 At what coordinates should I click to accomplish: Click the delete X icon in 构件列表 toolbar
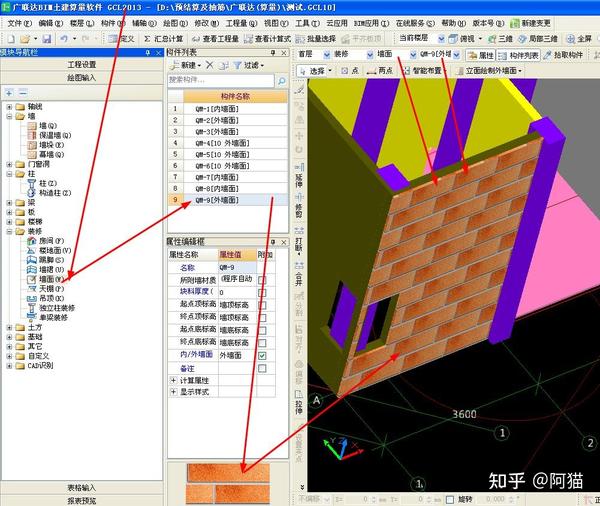click(x=209, y=65)
